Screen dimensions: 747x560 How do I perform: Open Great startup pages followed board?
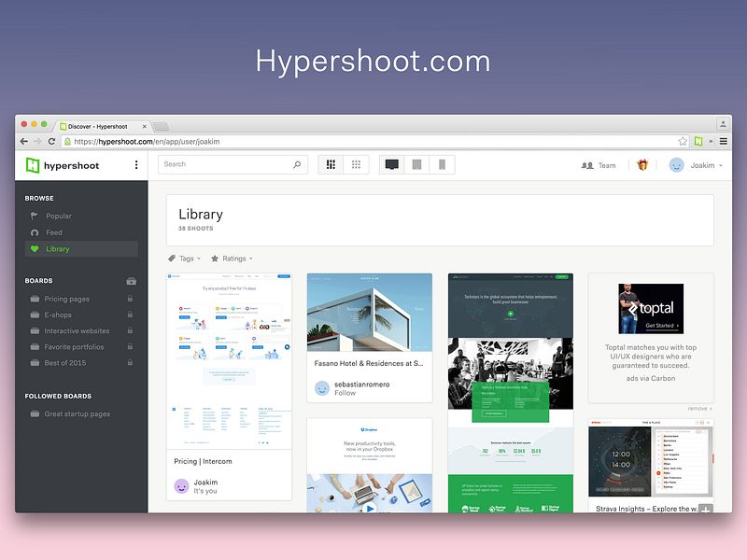pos(77,413)
